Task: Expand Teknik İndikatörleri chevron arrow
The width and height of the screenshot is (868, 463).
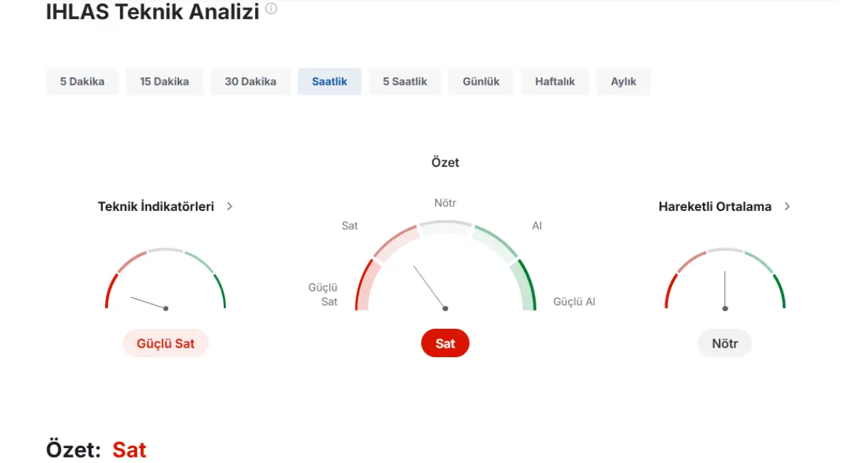Action: [230, 206]
